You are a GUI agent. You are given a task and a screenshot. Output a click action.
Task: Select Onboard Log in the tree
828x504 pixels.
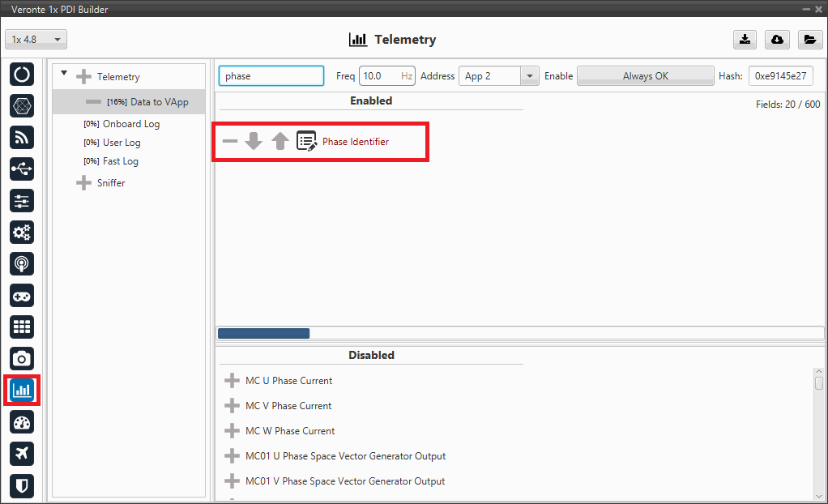(130, 124)
